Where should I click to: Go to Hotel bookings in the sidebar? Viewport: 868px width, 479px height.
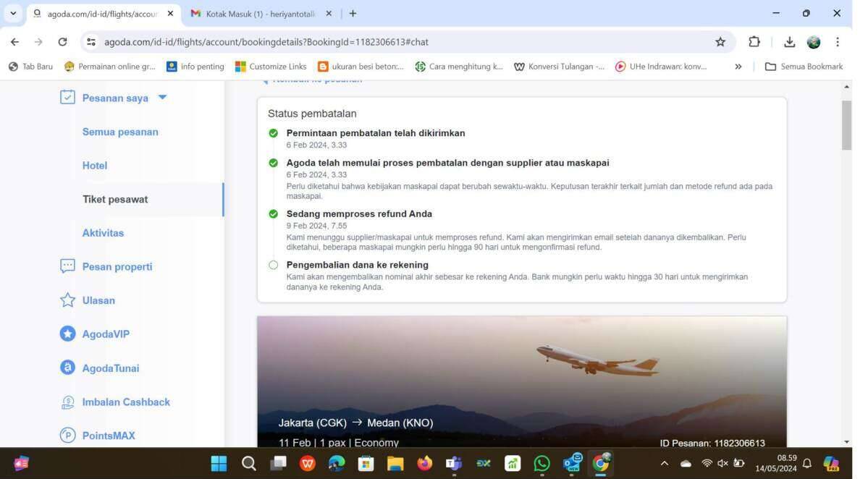(95, 165)
